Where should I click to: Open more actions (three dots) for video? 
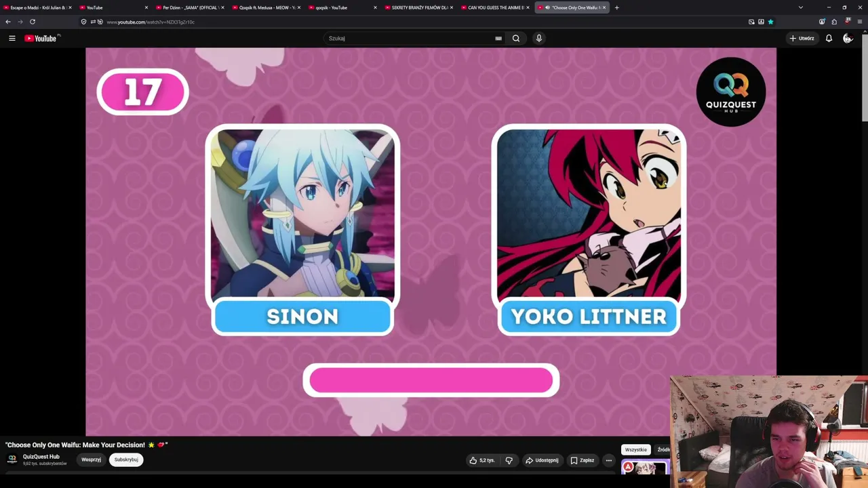click(x=608, y=460)
